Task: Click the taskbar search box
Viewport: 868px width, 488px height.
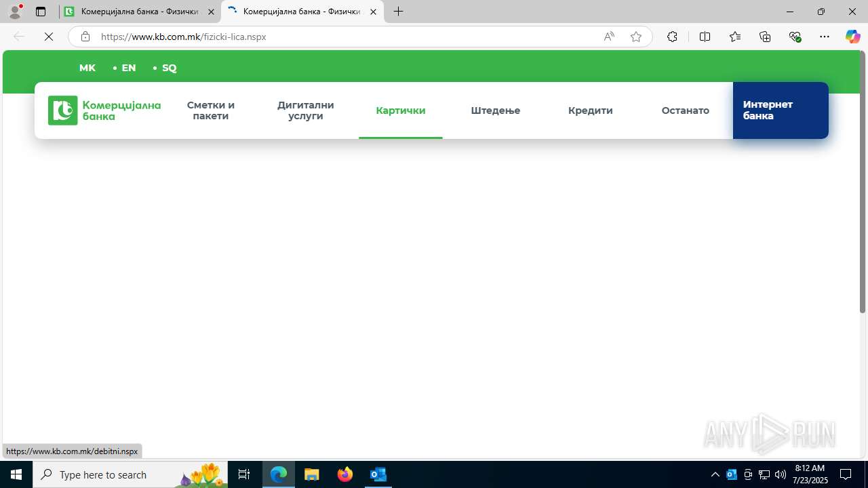Action: pos(130,474)
